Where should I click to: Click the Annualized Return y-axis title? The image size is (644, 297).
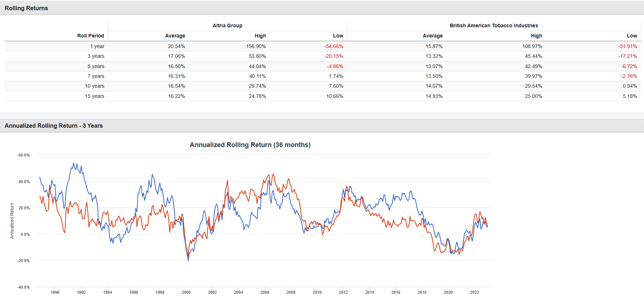pos(12,221)
